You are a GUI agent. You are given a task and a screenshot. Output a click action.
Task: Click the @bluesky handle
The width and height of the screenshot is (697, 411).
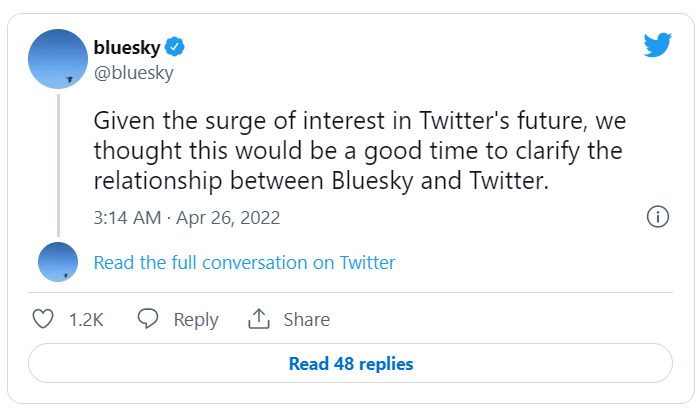point(133,73)
